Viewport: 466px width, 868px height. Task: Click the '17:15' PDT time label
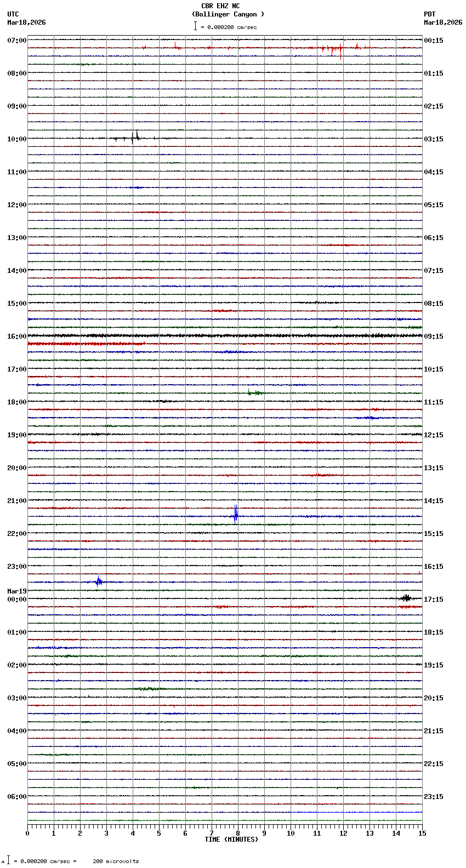coord(434,599)
